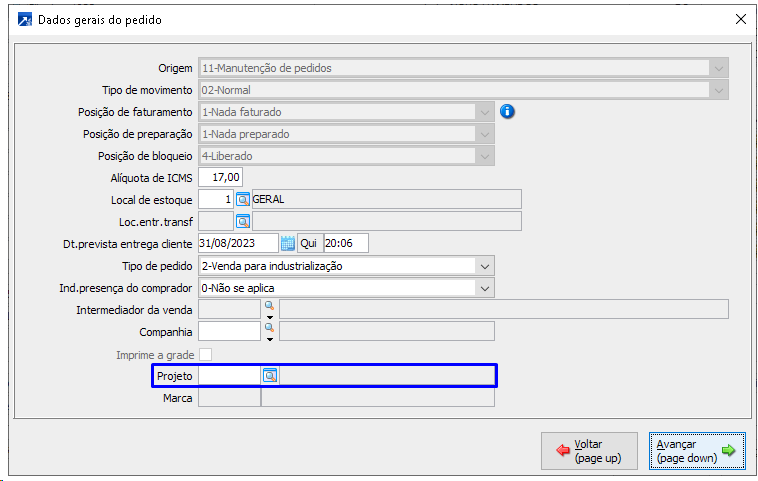Expand Posição de bloqueio dropdown
The width and height of the screenshot is (758, 481).
[484, 156]
